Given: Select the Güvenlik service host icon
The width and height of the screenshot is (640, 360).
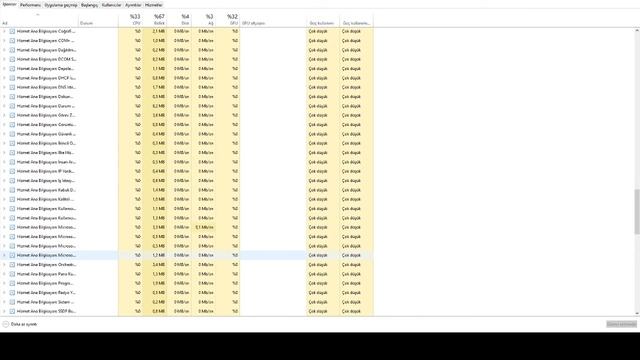Looking at the screenshot, I should pyautogui.click(x=12, y=134).
